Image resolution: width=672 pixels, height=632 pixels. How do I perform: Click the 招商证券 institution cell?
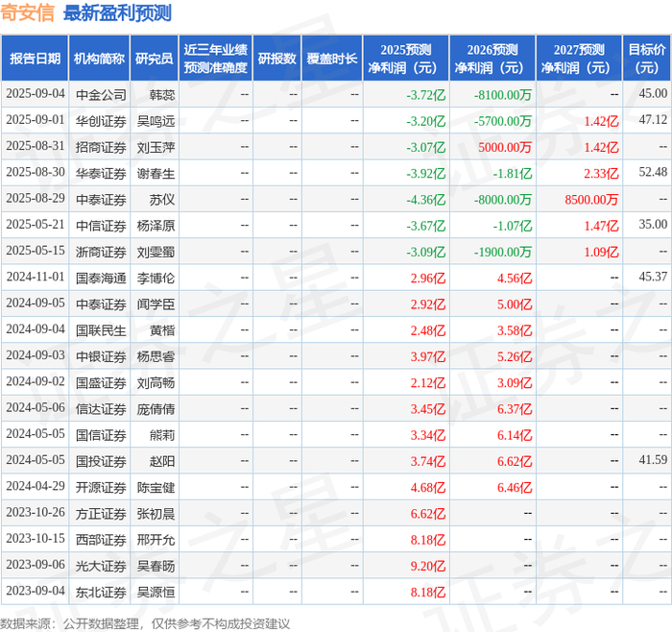[x=101, y=147]
